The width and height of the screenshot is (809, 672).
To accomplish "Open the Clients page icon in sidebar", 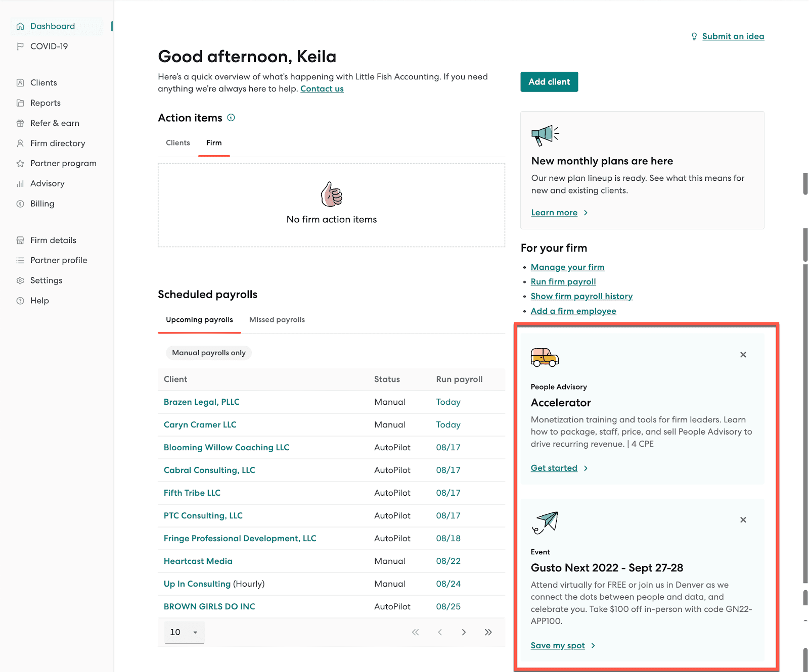I will (x=20, y=83).
